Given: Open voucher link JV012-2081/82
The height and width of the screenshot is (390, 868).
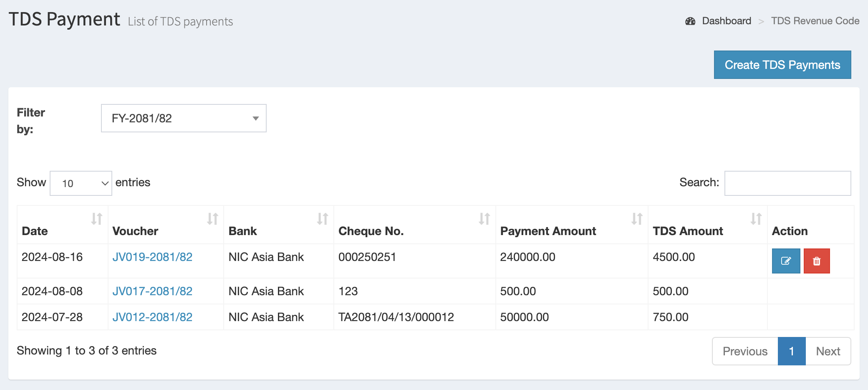Looking at the screenshot, I should [x=152, y=317].
